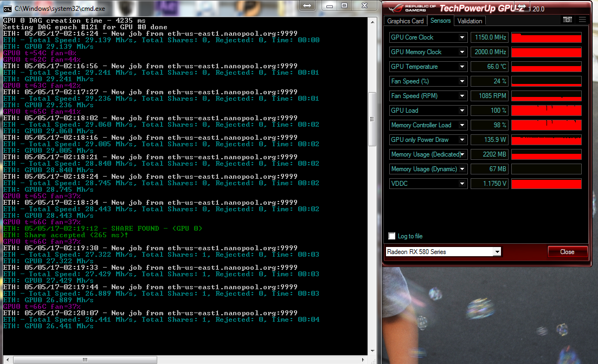This screenshot has height=364, width=598.
Task: Click the 'GPU 0 DAG creation time' line
Action: [x=74, y=21]
